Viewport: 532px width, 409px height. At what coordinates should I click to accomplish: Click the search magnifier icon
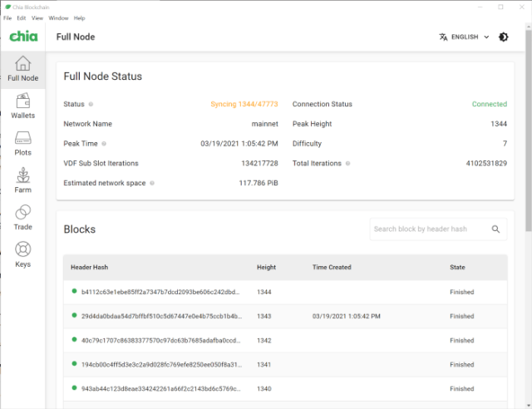(x=495, y=229)
